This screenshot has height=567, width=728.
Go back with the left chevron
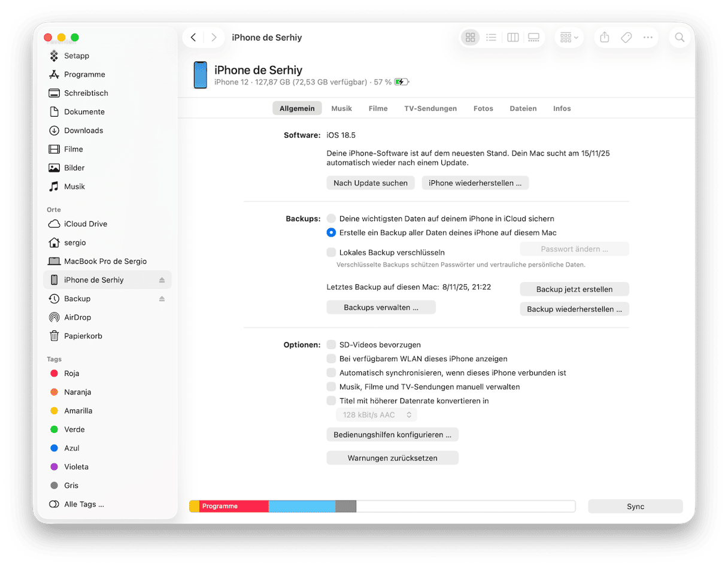tap(193, 38)
